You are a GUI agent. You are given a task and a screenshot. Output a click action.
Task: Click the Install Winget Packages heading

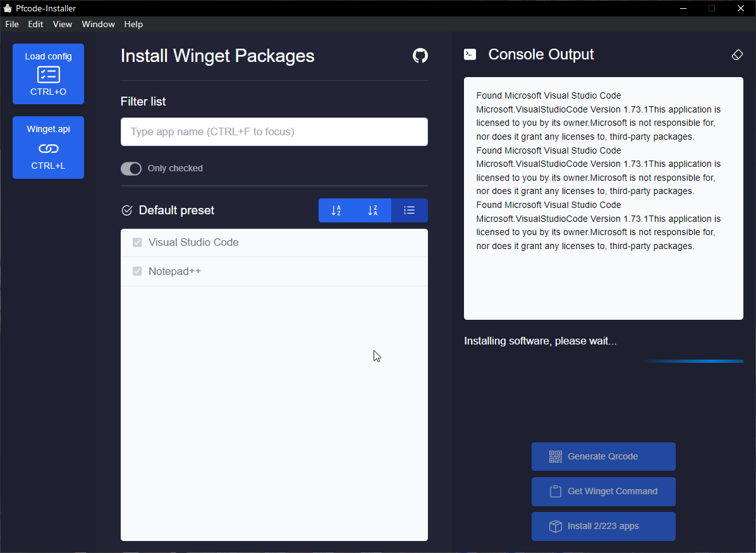(217, 56)
